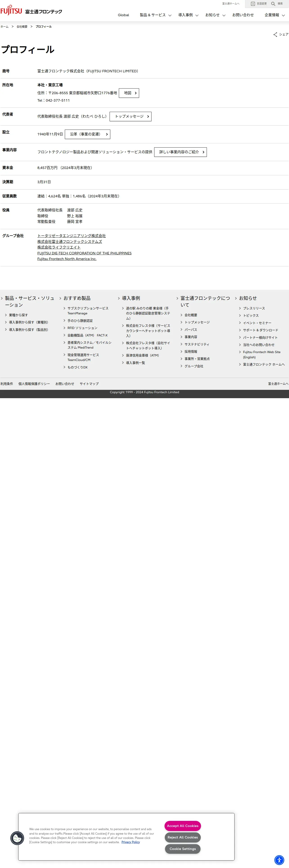The height and width of the screenshot is (868, 289).
Task: Open プレスリリース footer link
Action: [254, 308]
